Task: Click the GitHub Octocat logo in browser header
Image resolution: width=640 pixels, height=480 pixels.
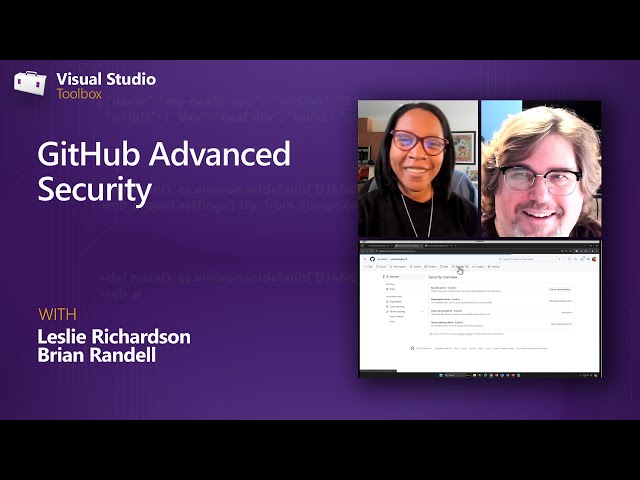Action: pos(372,259)
